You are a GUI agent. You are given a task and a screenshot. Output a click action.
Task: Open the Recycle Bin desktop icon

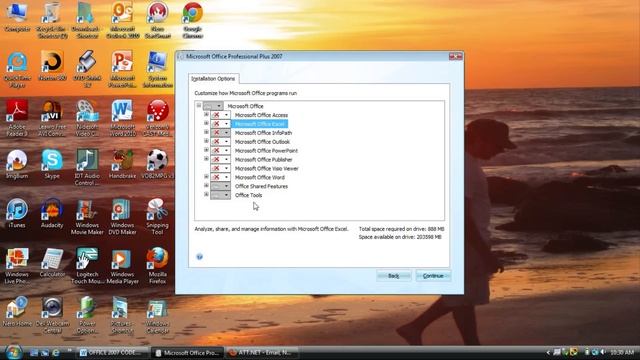pyautogui.click(x=52, y=19)
